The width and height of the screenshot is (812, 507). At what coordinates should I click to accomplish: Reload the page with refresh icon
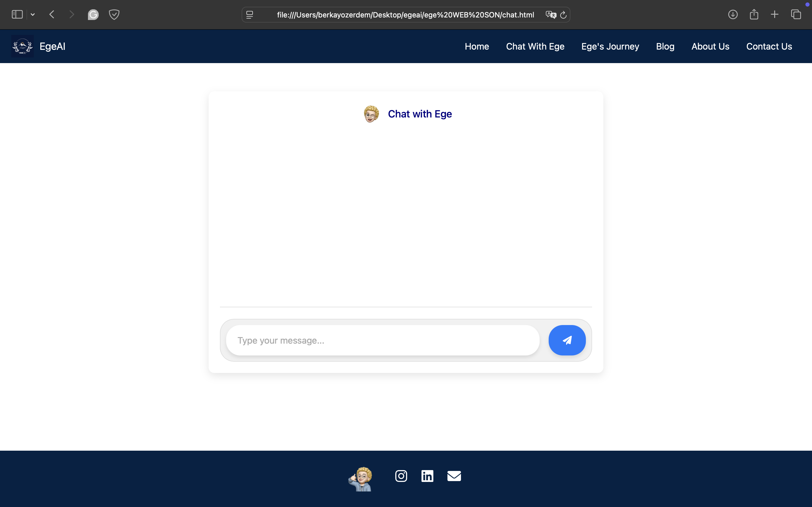tap(563, 15)
